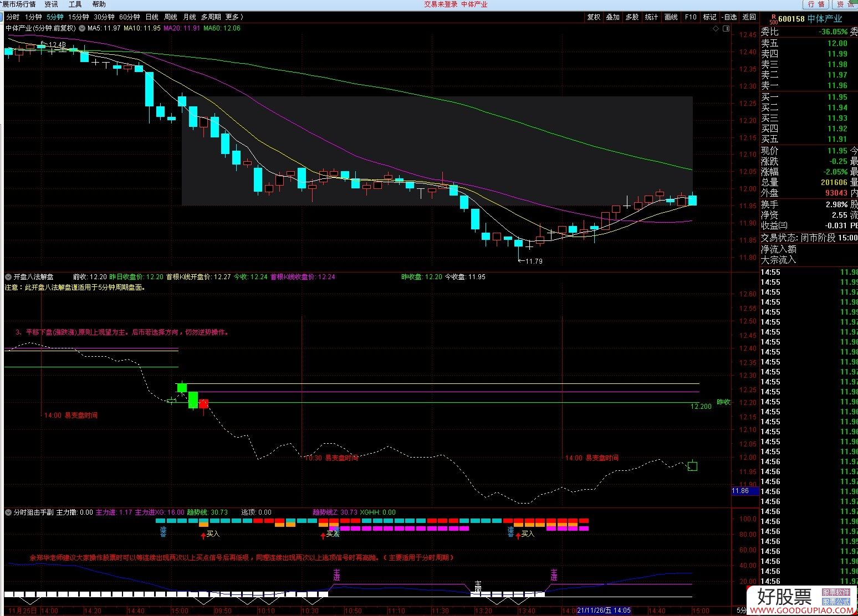This screenshot has height=616, width=858.
Task: Open the 开盘八法解盘 indicator dropdown arrow
Action: 8,276
